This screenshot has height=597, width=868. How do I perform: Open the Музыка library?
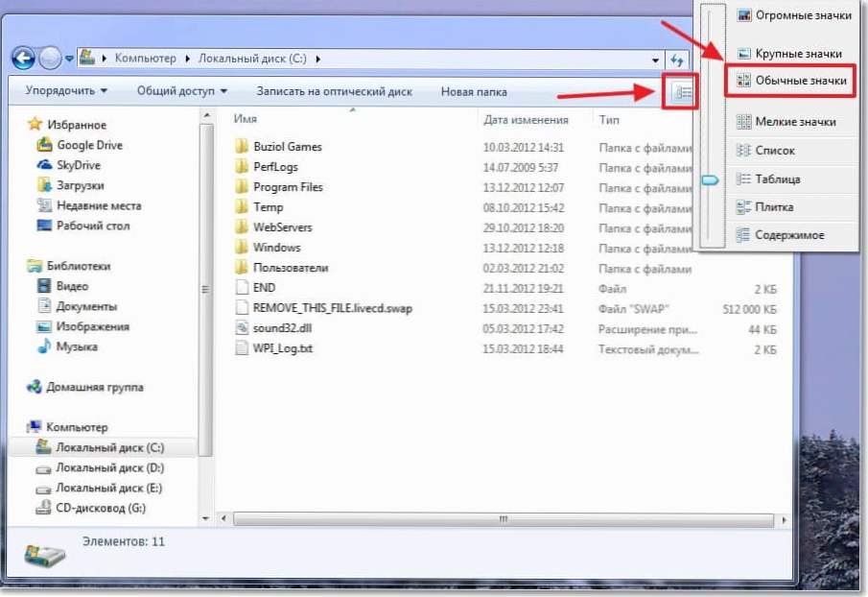[x=67, y=346]
